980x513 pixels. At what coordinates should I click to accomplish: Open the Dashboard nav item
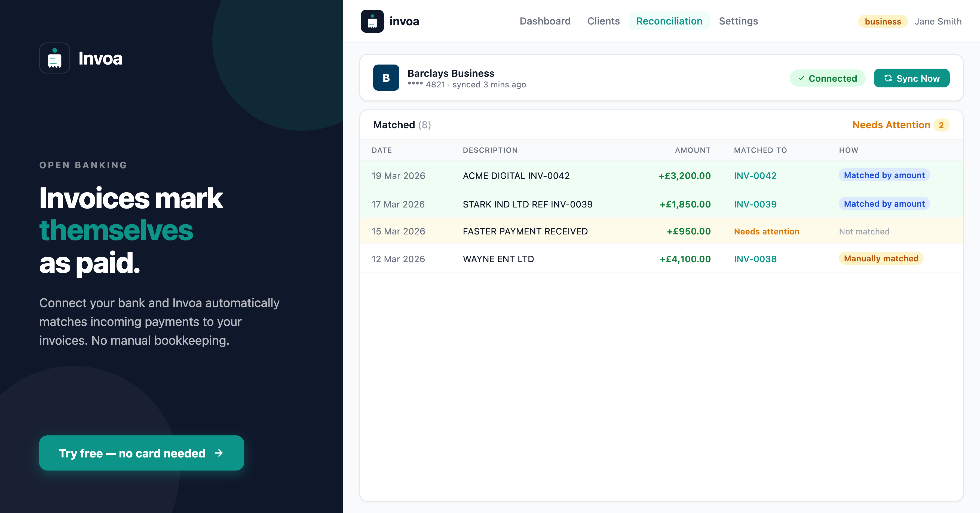(x=545, y=21)
